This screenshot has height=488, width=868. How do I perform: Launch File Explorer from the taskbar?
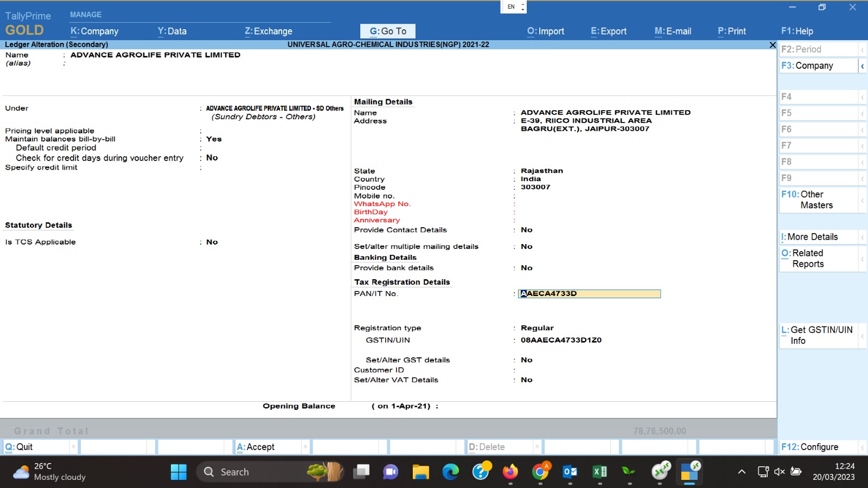tap(420, 472)
